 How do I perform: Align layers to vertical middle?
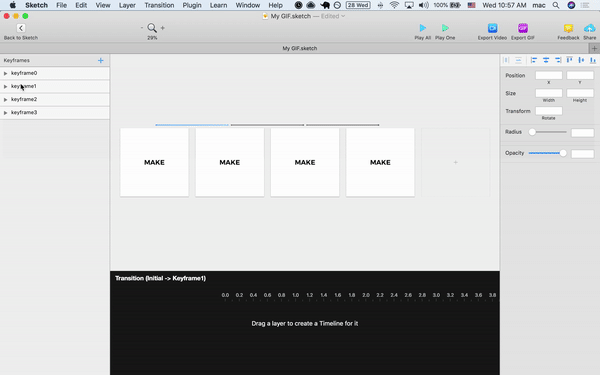click(581, 60)
